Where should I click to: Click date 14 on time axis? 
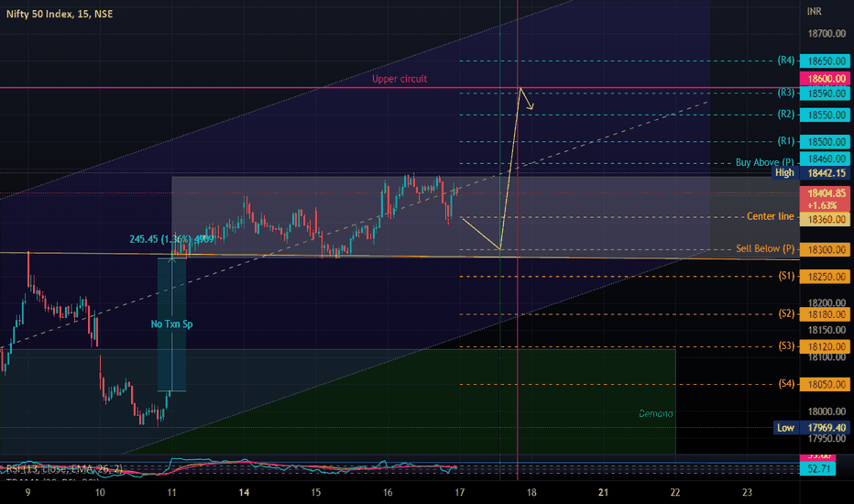[244, 493]
